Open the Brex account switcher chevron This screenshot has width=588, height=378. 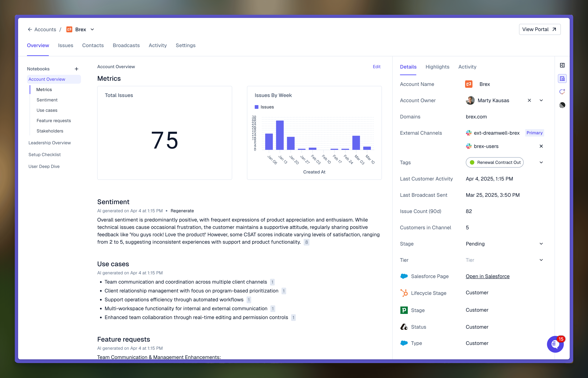92,29
